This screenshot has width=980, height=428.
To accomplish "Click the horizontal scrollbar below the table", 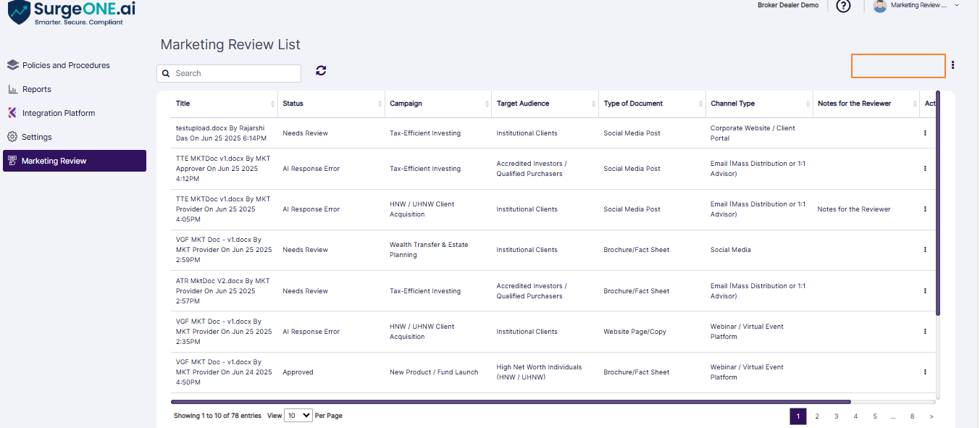I will click(x=507, y=400).
